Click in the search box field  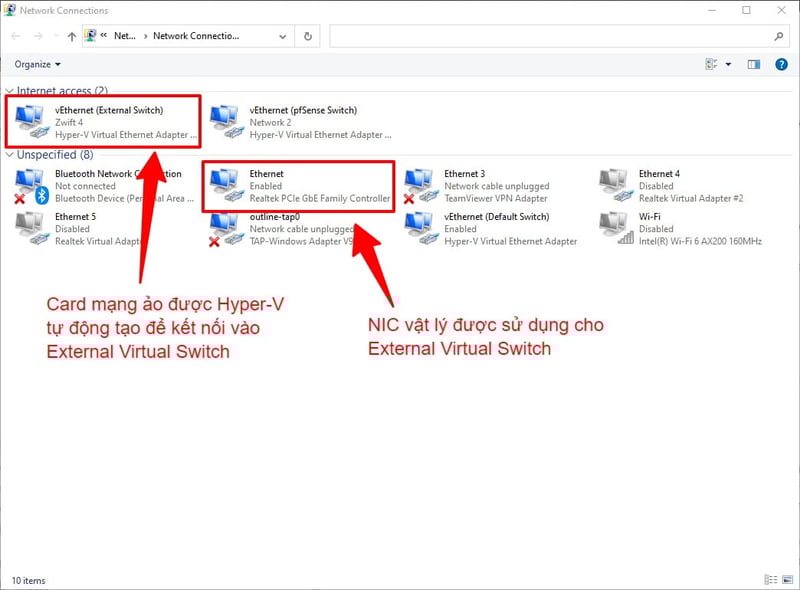point(550,36)
